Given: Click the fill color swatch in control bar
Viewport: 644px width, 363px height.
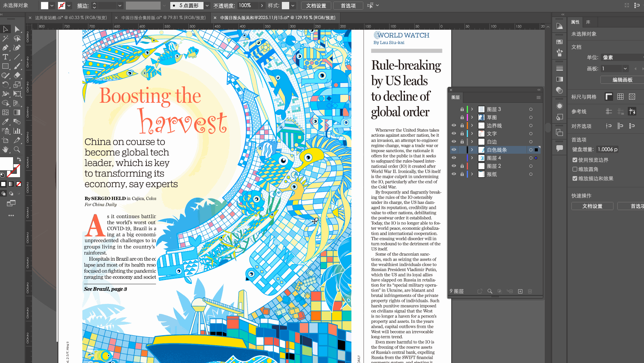Looking at the screenshot, I should click(x=45, y=5).
